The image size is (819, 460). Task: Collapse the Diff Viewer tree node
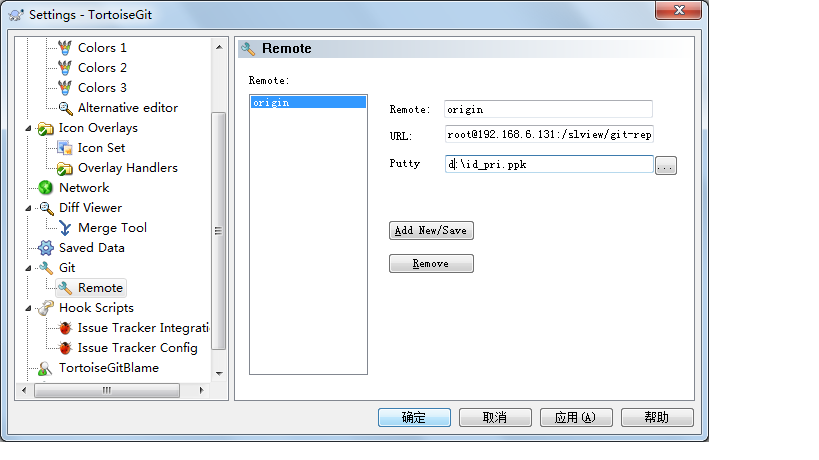(29, 208)
